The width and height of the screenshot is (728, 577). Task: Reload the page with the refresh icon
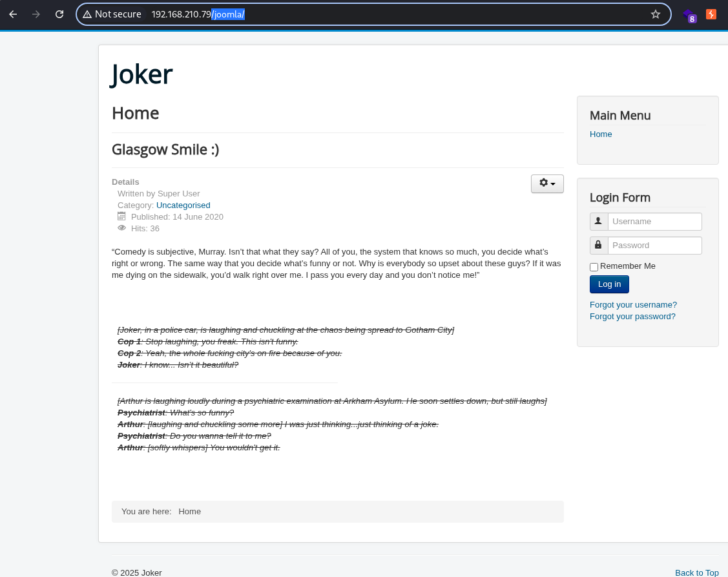[x=59, y=14]
